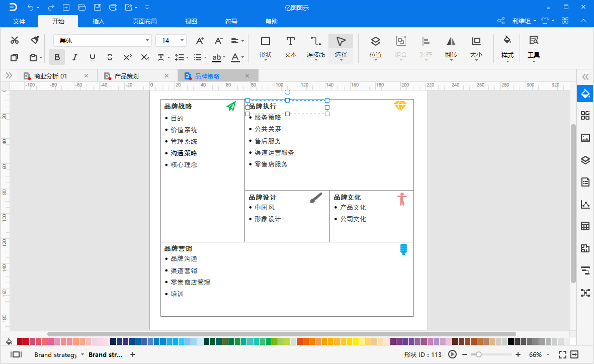Expand the left symbol library panel

[9, 76]
